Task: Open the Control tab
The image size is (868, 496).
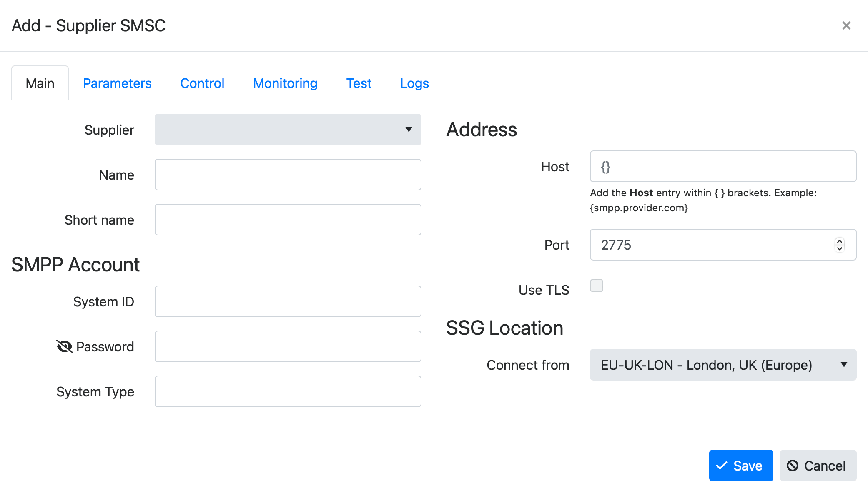Action: [x=202, y=83]
